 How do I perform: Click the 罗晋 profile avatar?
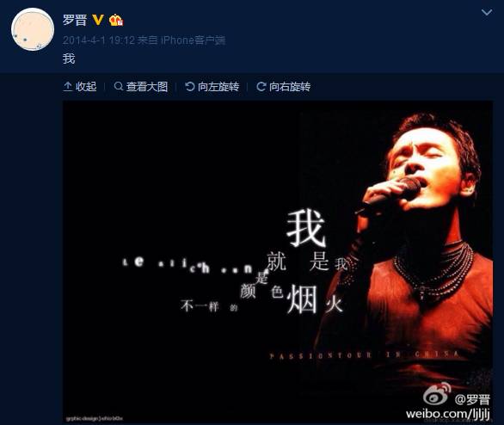[33, 29]
